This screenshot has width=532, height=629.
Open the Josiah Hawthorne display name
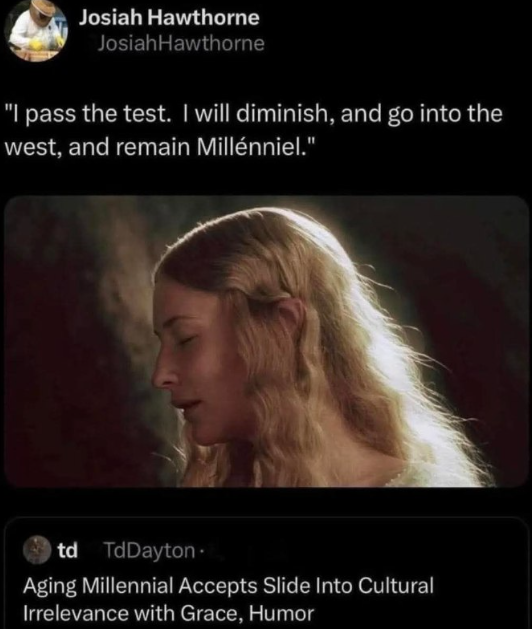(169, 18)
